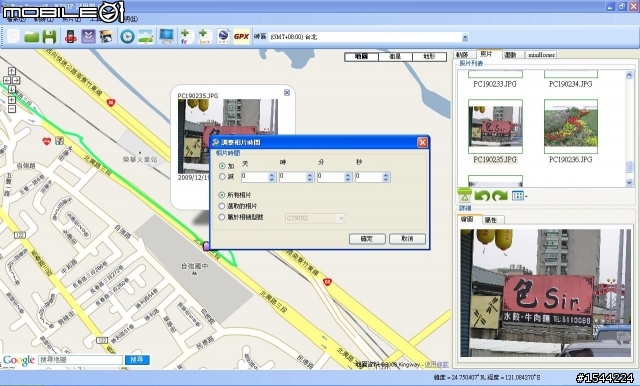Click the days spinner arrows
The width and height of the screenshot is (640, 386).
click(272, 177)
